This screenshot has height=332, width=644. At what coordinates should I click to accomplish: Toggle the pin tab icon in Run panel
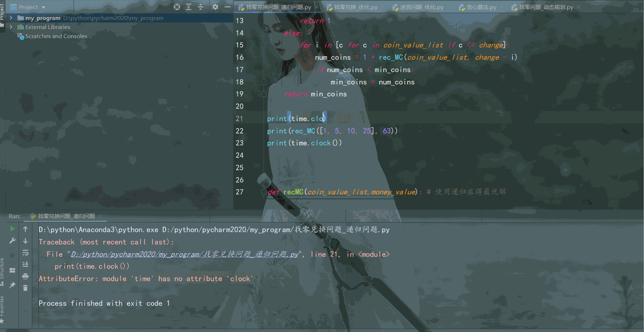[12, 285]
